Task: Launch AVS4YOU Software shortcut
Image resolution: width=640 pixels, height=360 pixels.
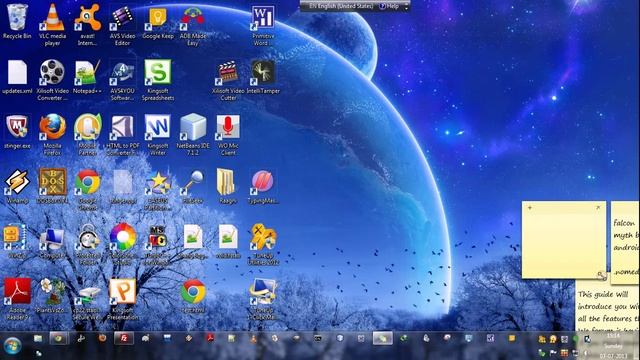Action: click(x=122, y=73)
